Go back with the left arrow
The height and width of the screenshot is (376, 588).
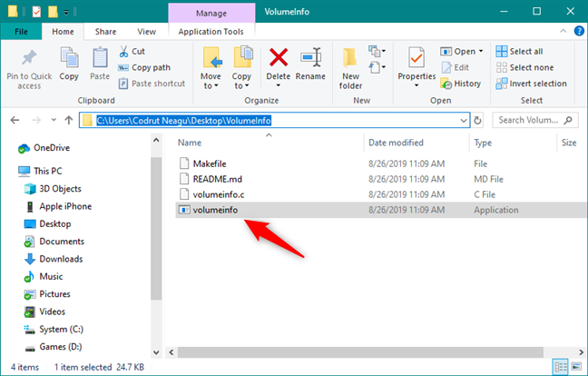pyautogui.click(x=15, y=120)
